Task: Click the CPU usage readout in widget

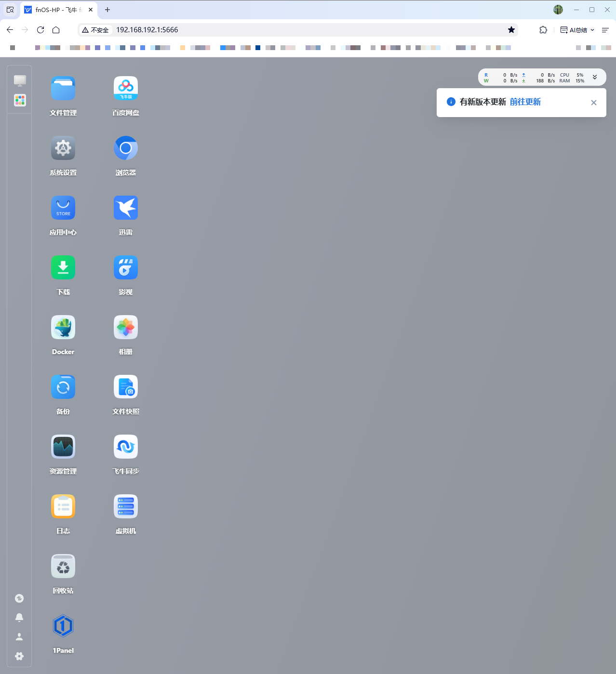Action: [x=572, y=75]
